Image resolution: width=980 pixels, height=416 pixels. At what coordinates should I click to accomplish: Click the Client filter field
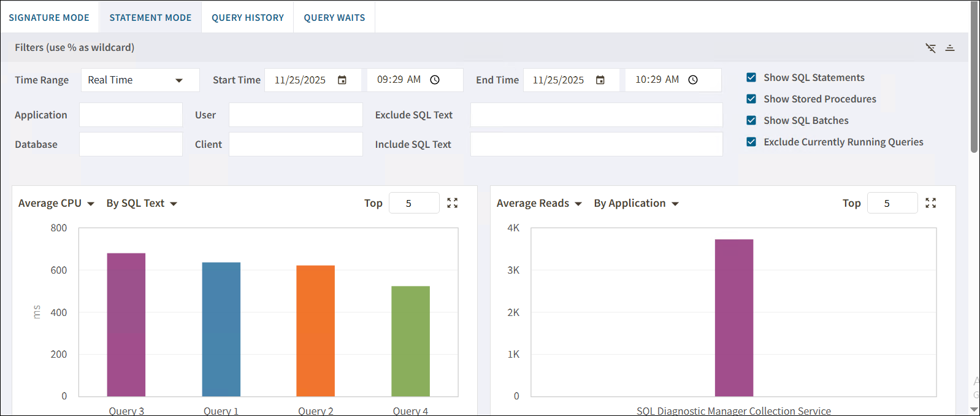click(296, 144)
